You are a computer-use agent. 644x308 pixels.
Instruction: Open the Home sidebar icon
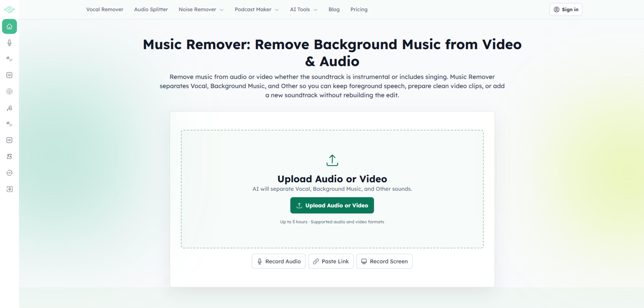pyautogui.click(x=10, y=27)
